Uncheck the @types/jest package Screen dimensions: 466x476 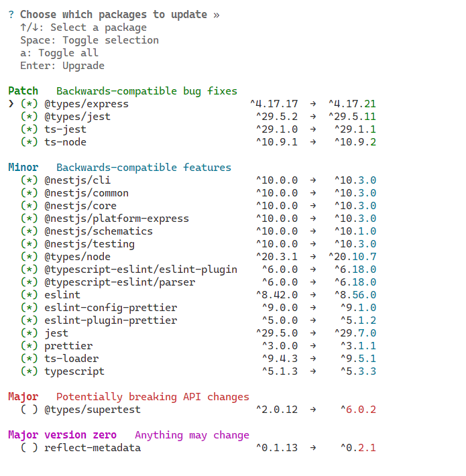pos(29,117)
